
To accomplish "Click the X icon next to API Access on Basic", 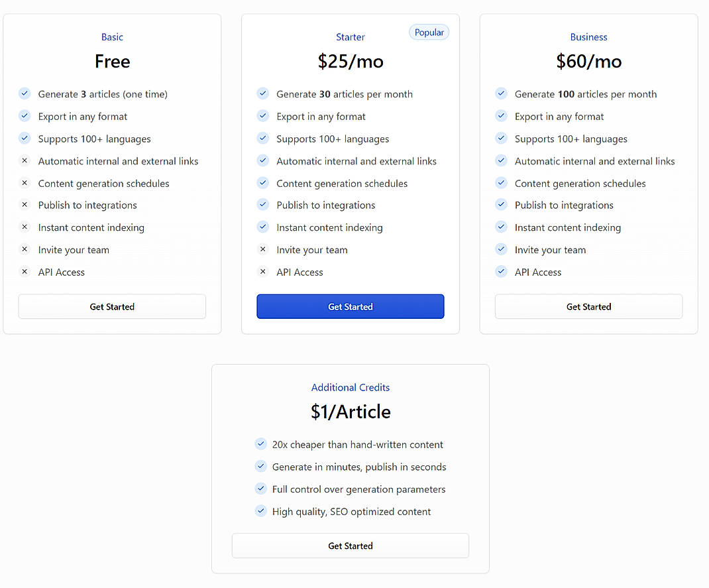I will click(25, 272).
